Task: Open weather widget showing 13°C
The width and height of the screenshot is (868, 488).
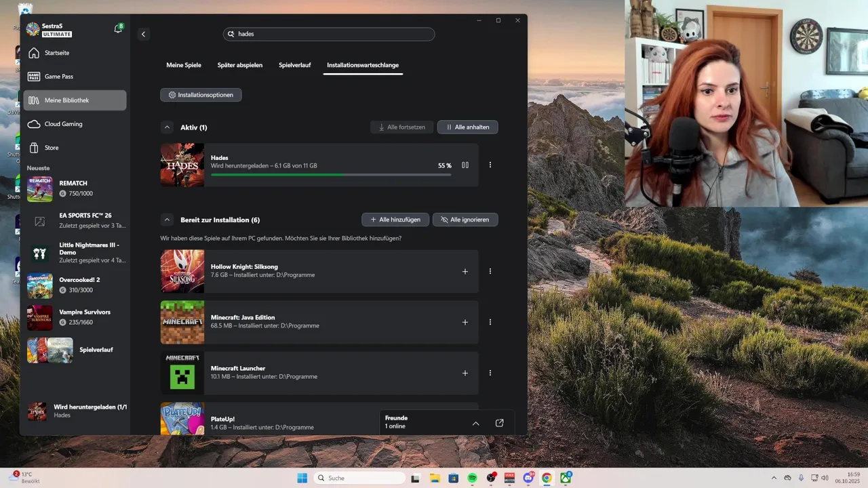Action: click(26, 478)
